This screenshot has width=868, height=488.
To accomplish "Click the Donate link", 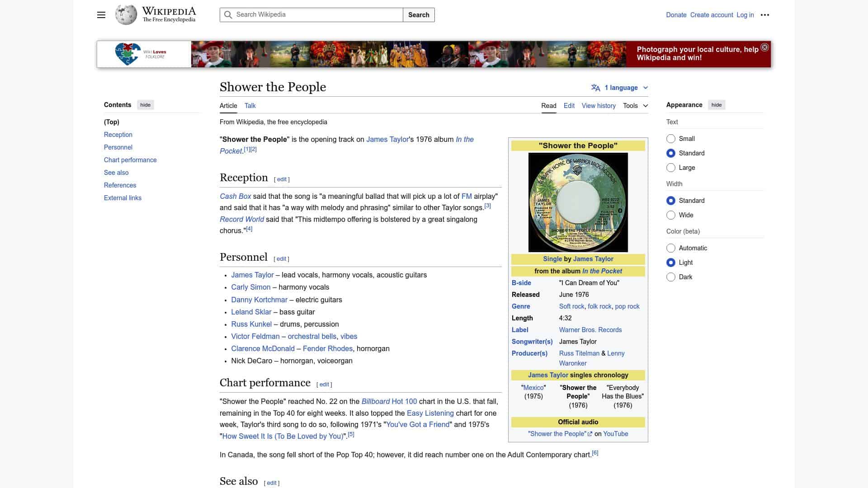I will (x=676, y=15).
